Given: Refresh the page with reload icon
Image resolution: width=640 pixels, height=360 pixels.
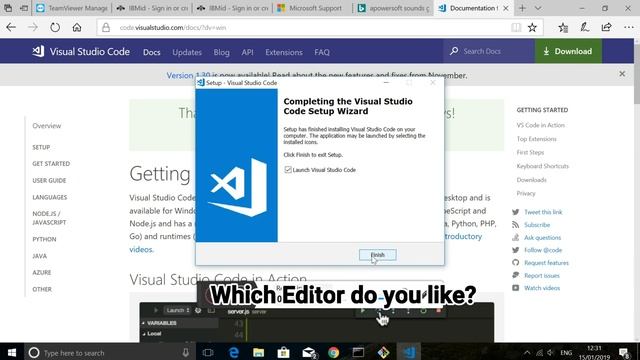Looking at the screenshot, I should (x=55, y=27).
